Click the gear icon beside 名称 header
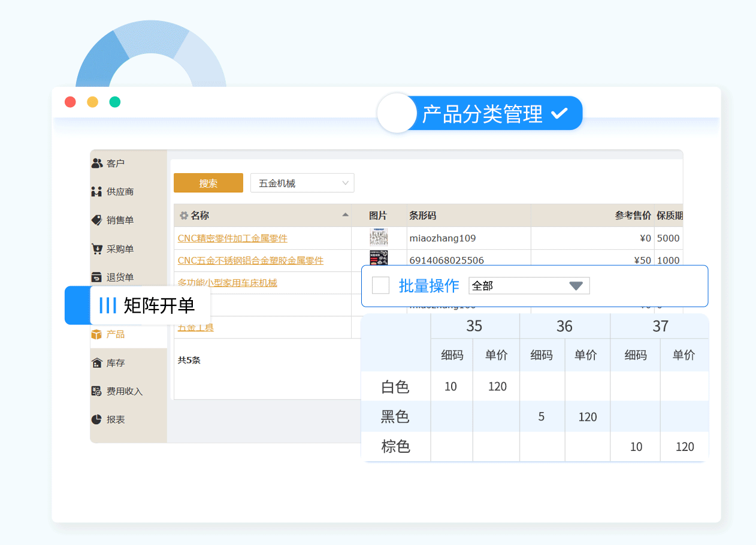Screen dimensions: 756x545 [184, 216]
